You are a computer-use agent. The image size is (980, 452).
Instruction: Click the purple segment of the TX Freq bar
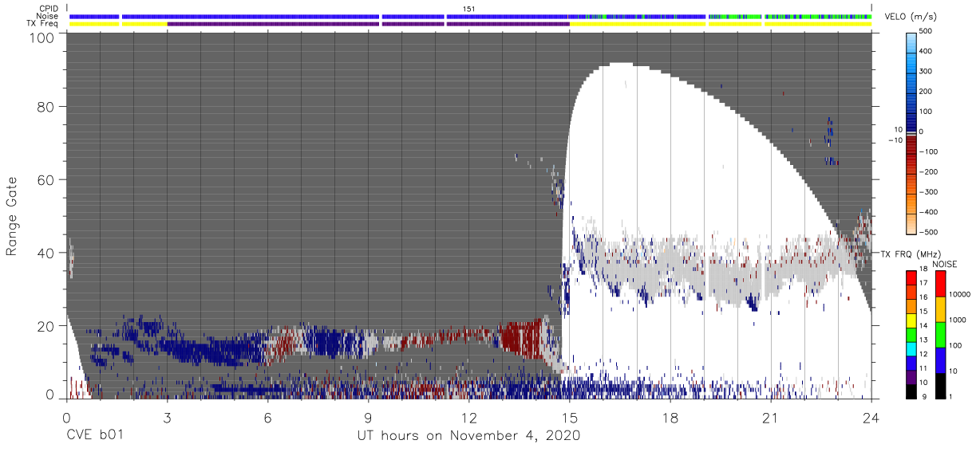(368, 24)
